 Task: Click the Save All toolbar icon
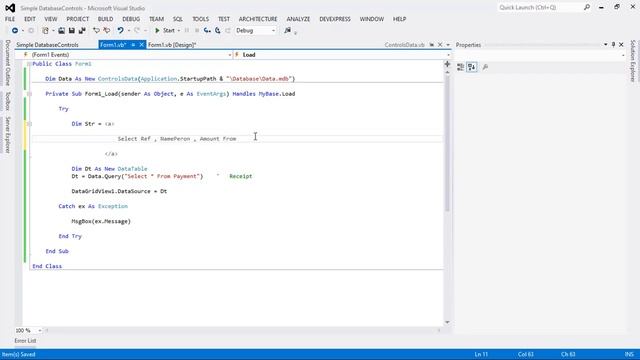82,31
